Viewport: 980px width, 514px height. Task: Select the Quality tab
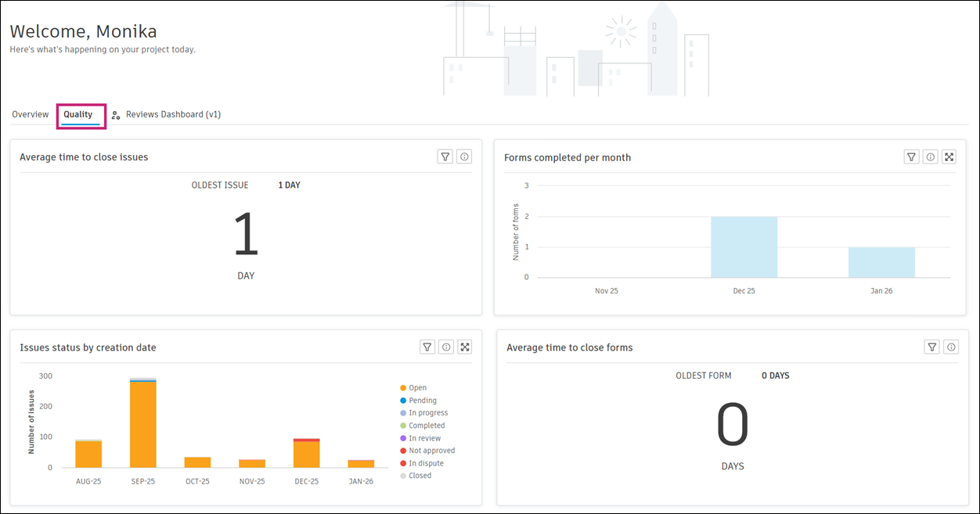tap(78, 114)
